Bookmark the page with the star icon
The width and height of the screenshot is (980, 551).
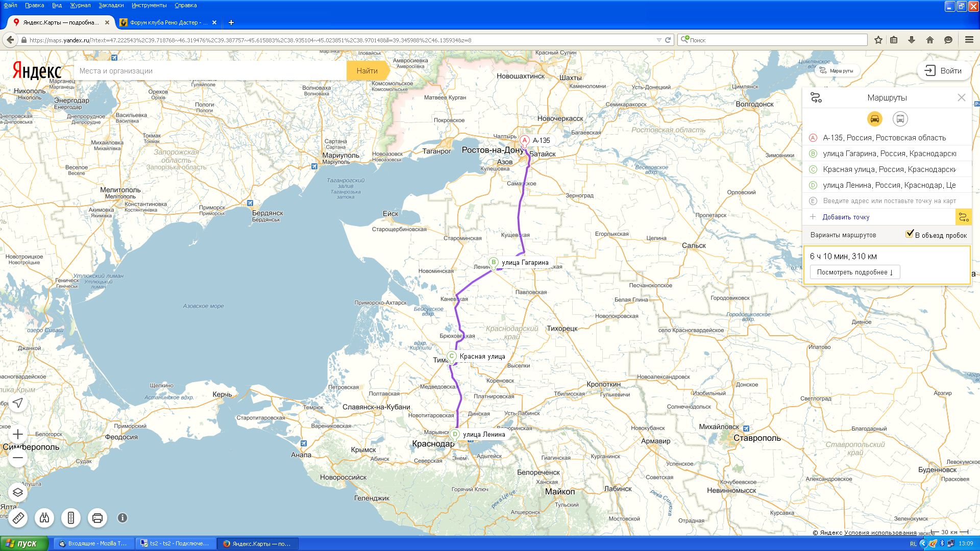[878, 40]
